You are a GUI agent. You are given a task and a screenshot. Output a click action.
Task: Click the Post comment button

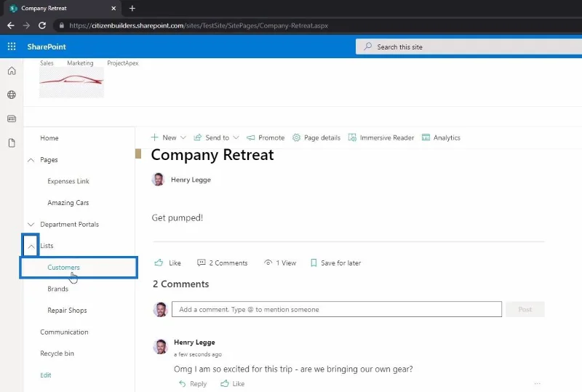click(525, 309)
